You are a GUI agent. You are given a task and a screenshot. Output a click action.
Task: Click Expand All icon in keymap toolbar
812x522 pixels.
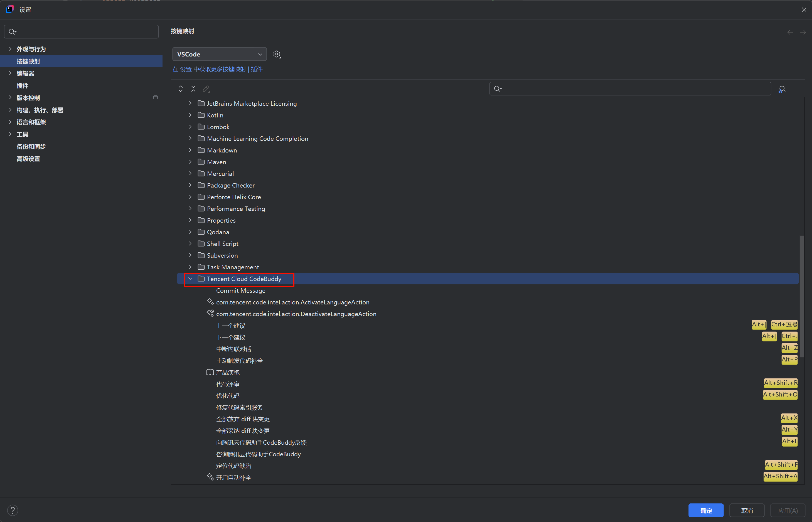181,89
